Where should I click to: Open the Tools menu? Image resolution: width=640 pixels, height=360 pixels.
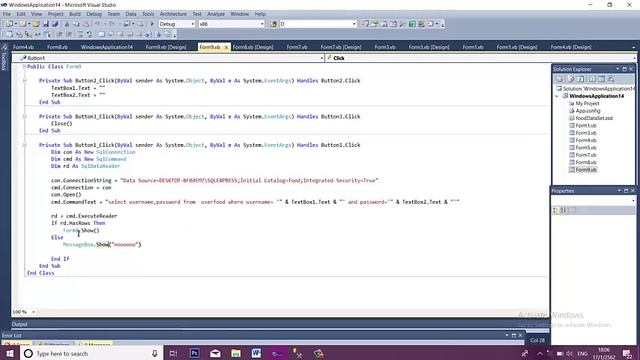pos(148,14)
